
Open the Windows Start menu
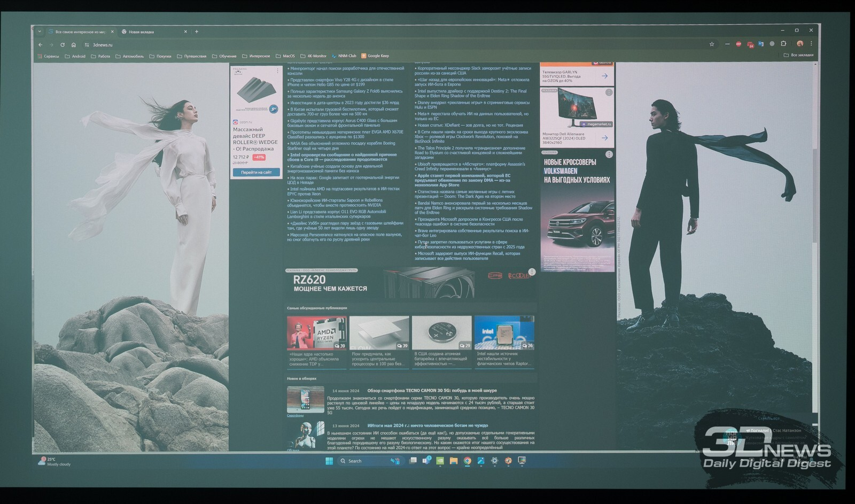coord(329,461)
